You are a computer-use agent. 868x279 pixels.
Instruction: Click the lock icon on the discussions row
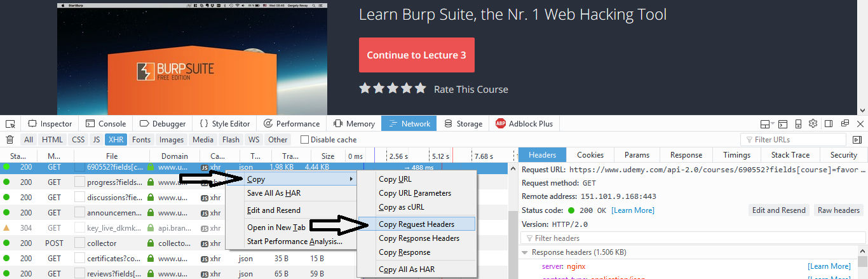[151, 197]
